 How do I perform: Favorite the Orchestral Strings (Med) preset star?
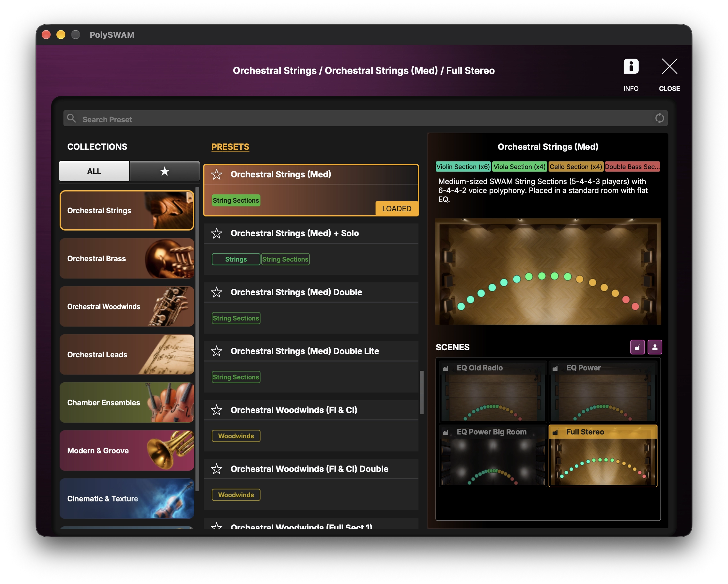tap(216, 174)
